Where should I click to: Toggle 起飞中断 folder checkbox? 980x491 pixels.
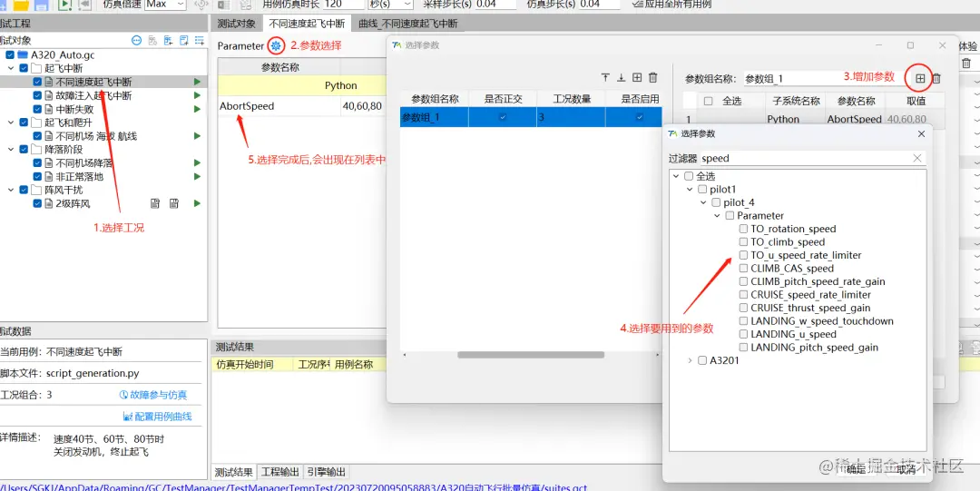24,68
